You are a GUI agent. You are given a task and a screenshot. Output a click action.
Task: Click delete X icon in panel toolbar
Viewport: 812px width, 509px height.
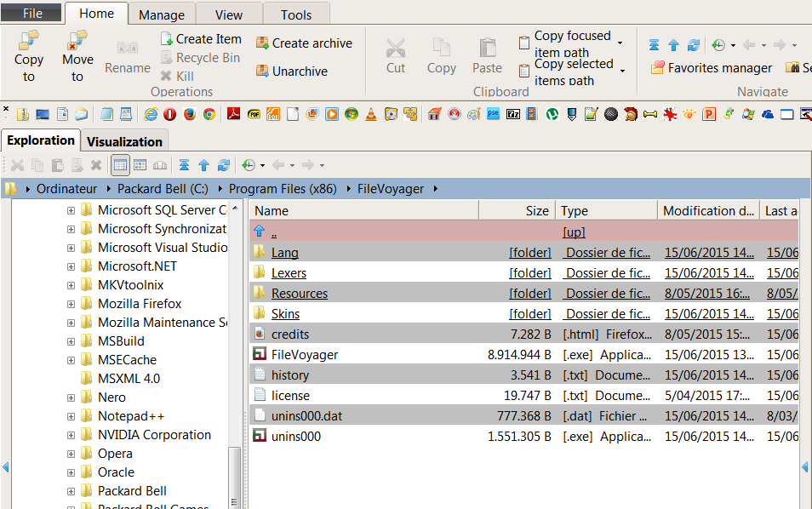[x=96, y=165]
